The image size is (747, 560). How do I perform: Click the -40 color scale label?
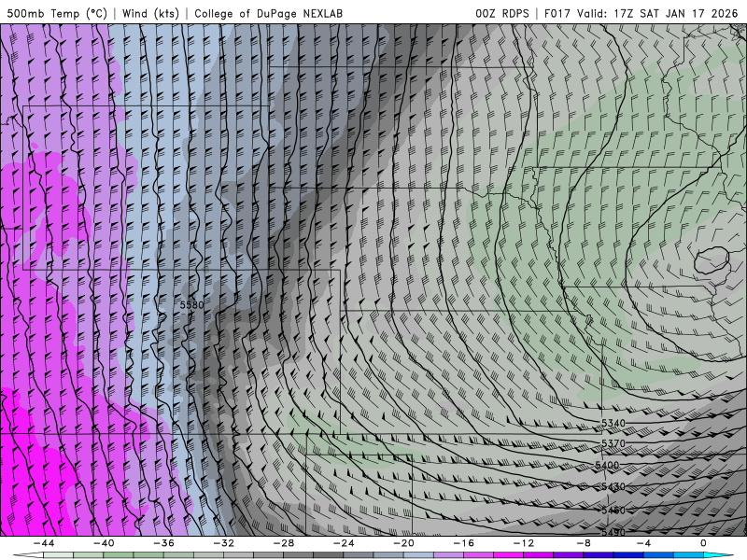coord(104,543)
